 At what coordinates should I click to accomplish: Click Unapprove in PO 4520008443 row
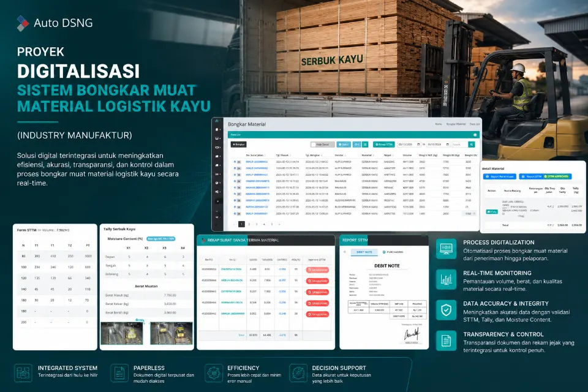click(318, 292)
